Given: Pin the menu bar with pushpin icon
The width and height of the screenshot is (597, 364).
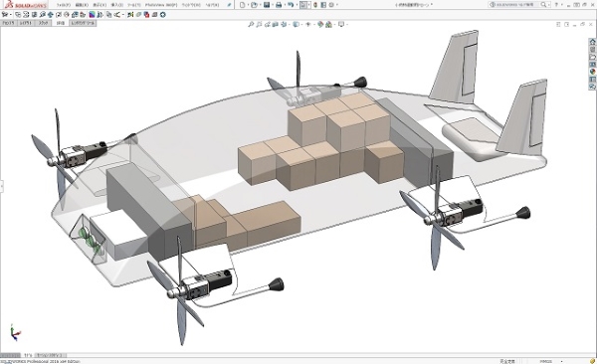Looking at the screenshot, I should point(229,5).
